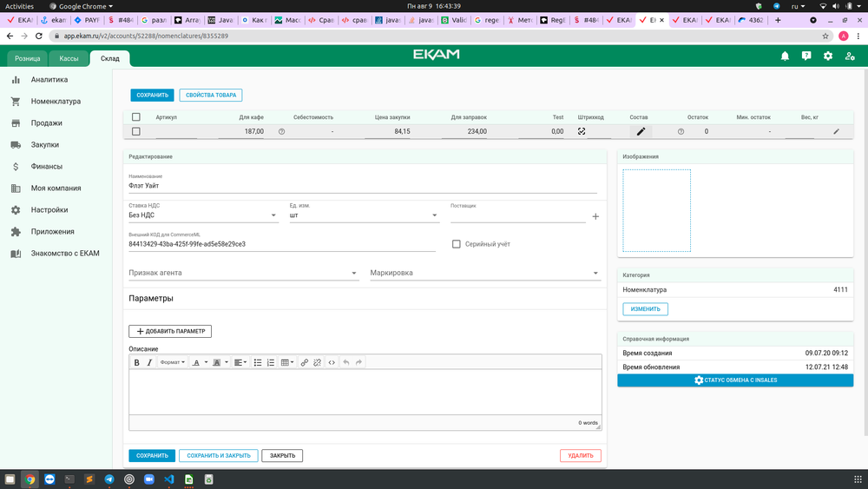Insert a link using the editor's link icon

click(x=304, y=362)
